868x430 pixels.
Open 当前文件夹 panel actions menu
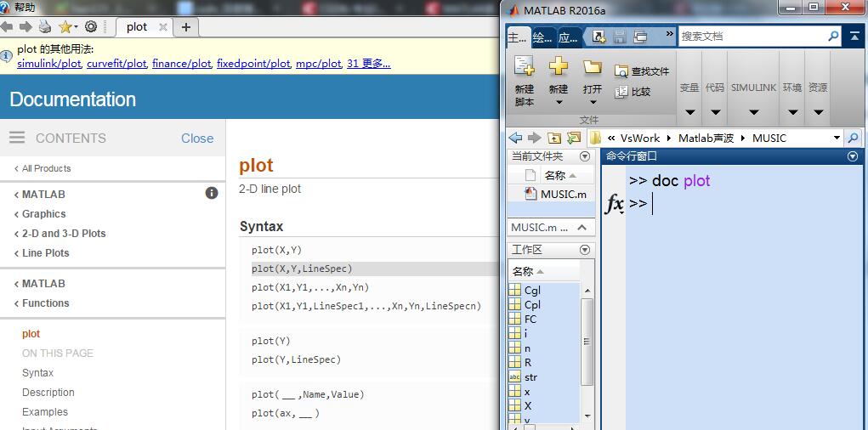(585, 156)
